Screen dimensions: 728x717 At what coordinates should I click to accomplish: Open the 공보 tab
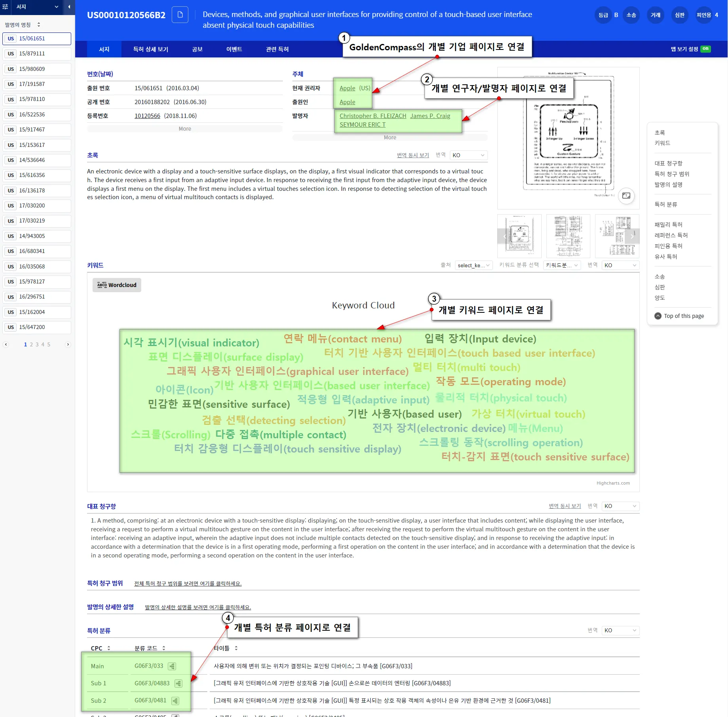(x=197, y=49)
